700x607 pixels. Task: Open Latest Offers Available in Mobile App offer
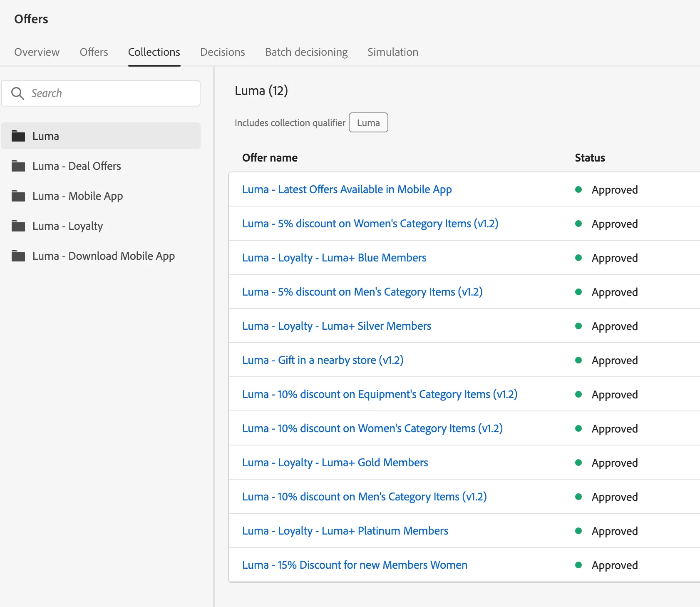(x=347, y=189)
